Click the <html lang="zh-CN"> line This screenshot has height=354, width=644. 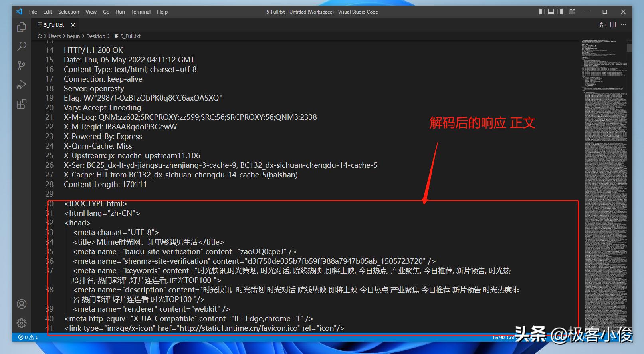click(102, 213)
